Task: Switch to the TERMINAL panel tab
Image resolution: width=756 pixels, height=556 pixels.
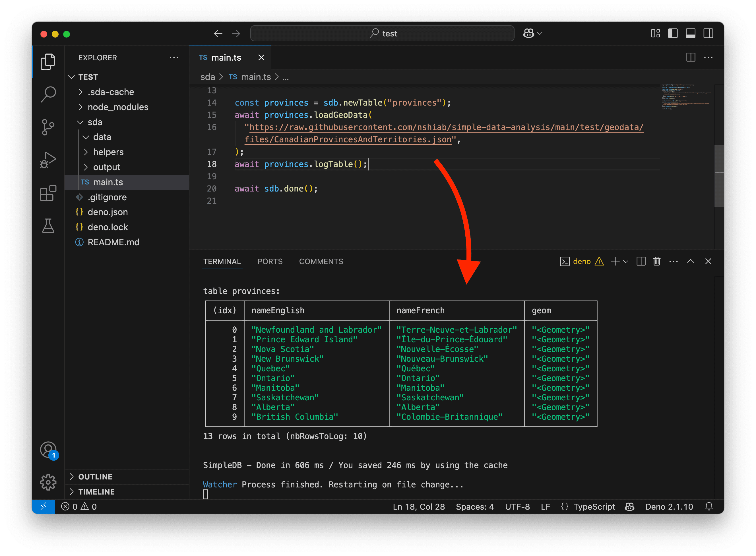Action: point(222,261)
